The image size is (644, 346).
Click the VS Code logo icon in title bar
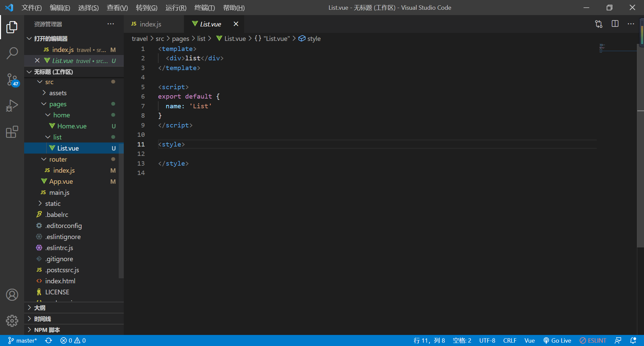click(x=9, y=7)
